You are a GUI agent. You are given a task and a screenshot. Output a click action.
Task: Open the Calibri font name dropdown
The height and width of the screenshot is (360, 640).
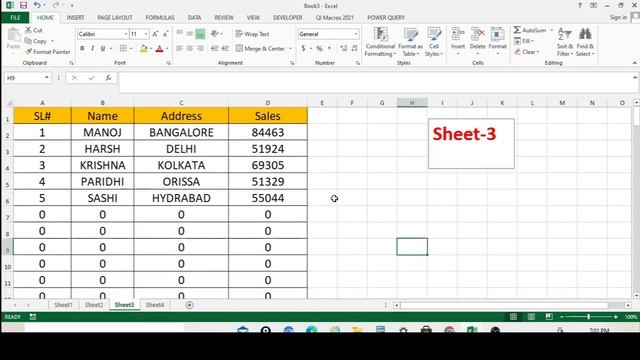pos(126,34)
